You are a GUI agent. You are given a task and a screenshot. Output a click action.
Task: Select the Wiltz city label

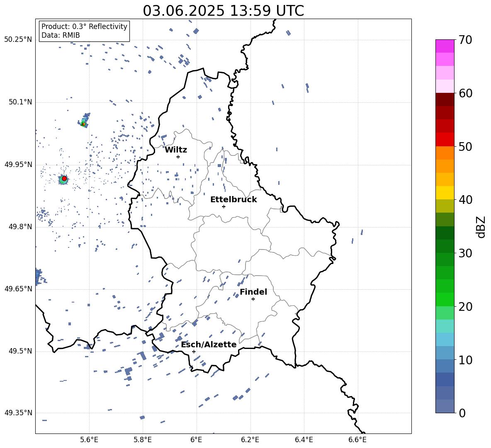[x=176, y=150]
